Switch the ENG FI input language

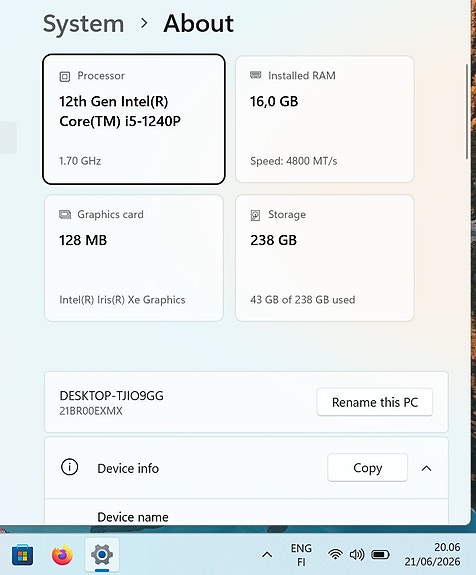pos(301,555)
